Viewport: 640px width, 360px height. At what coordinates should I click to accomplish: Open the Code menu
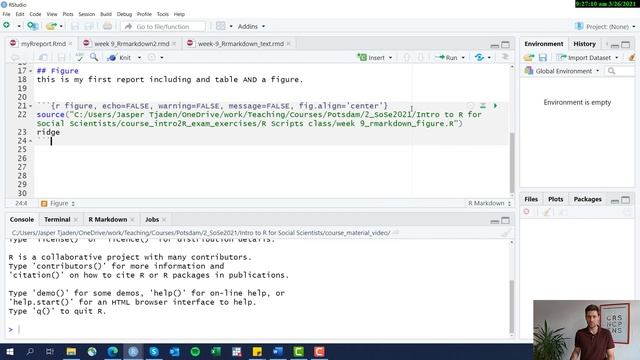(x=35, y=14)
